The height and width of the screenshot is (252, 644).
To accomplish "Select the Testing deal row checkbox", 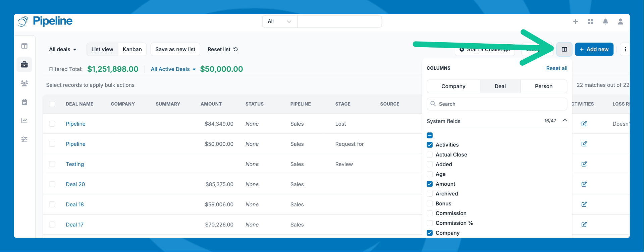I will [x=52, y=164].
